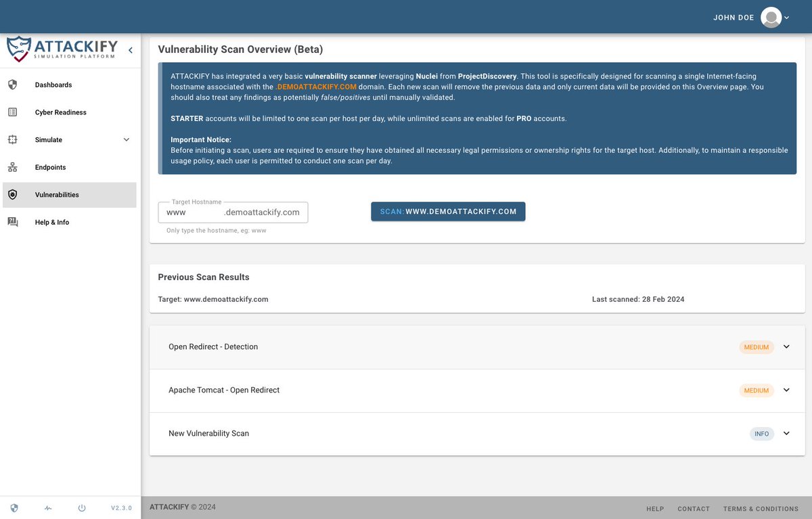Navigate to Endpoints

(70, 167)
